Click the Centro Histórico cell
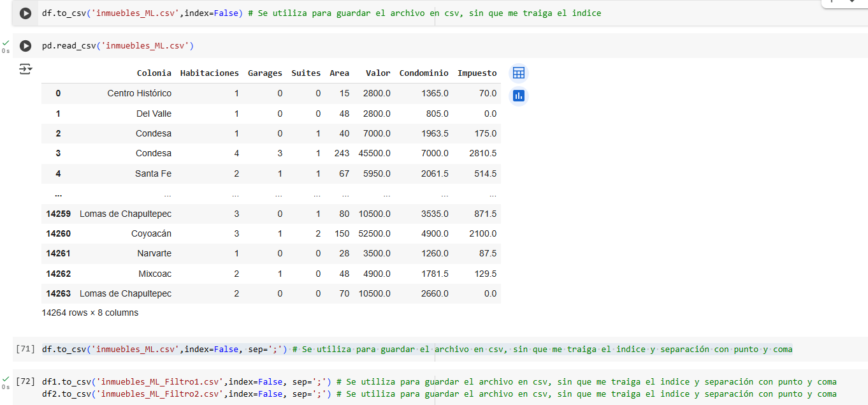 [x=139, y=93]
